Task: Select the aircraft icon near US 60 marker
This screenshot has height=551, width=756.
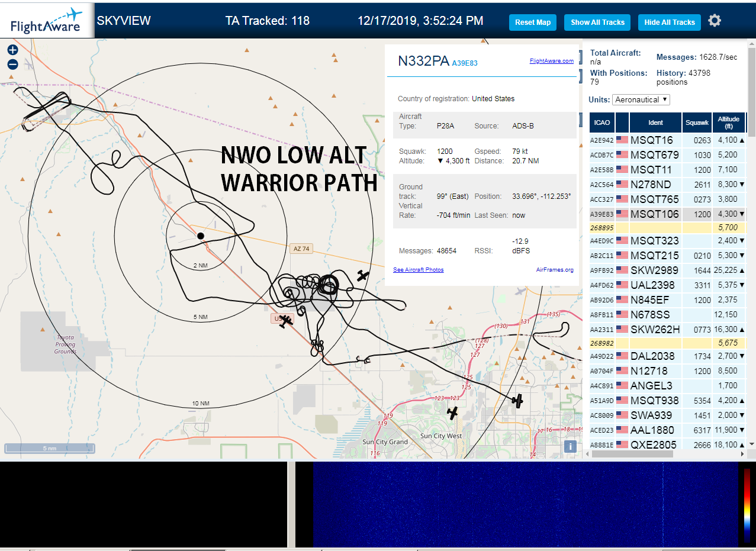Action: pyautogui.click(x=286, y=322)
